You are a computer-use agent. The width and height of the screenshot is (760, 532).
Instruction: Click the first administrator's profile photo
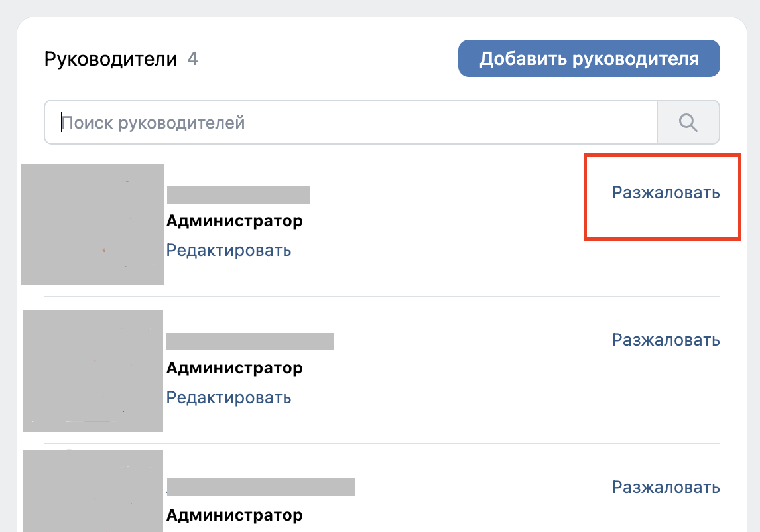pos(93,224)
